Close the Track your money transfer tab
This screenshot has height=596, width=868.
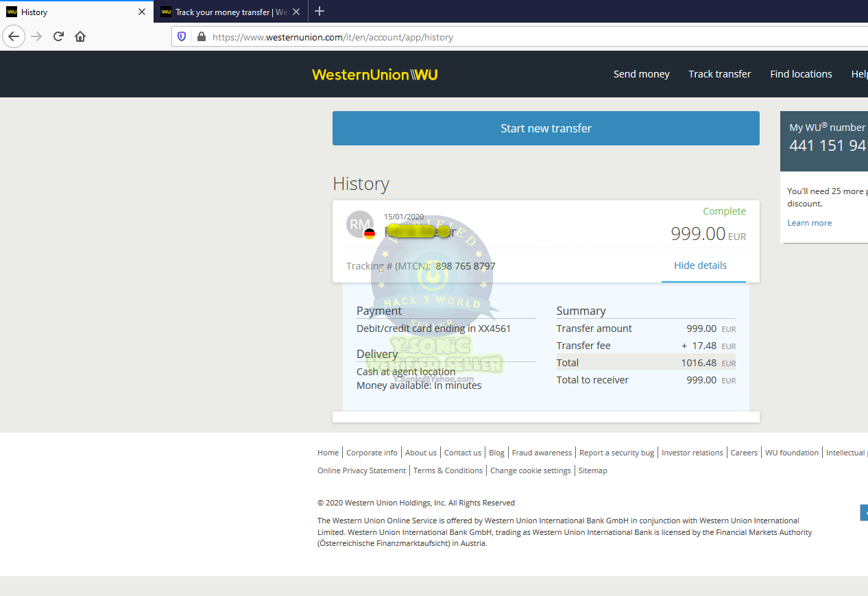tap(296, 12)
